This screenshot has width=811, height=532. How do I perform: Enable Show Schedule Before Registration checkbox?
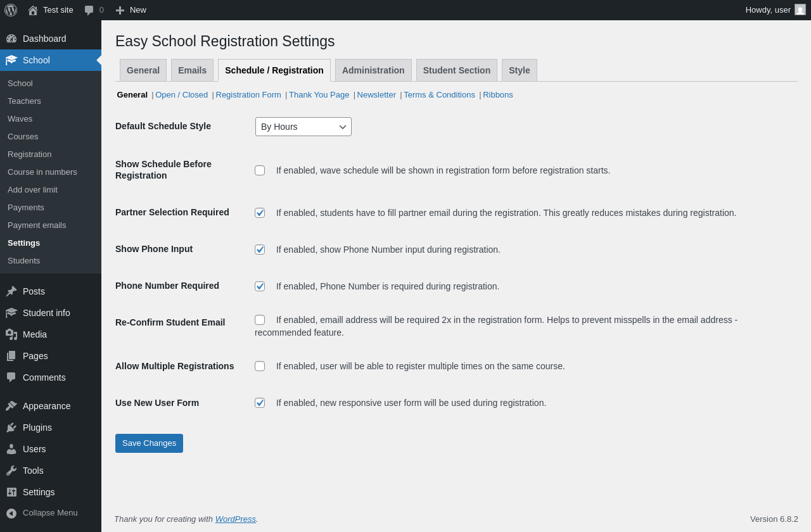click(x=260, y=170)
